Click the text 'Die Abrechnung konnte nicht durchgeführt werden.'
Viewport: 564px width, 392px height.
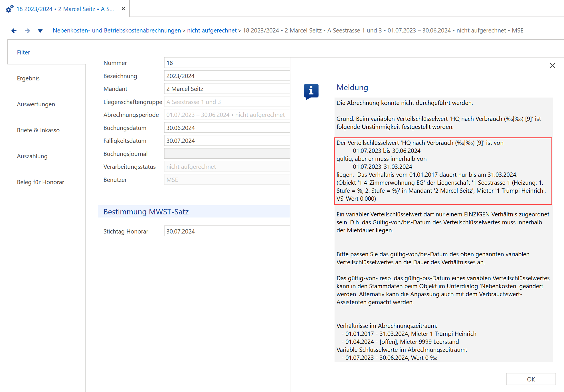tap(405, 103)
